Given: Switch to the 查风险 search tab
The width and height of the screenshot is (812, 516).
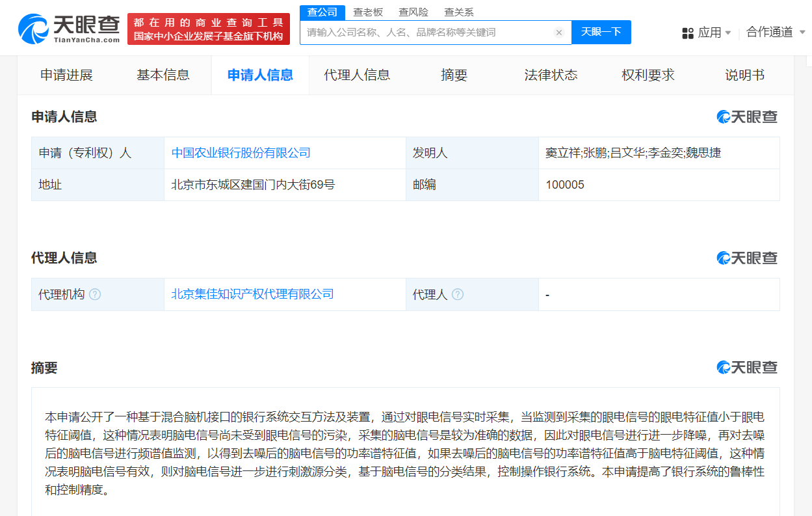Looking at the screenshot, I should pyautogui.click(x=413, y=12).
